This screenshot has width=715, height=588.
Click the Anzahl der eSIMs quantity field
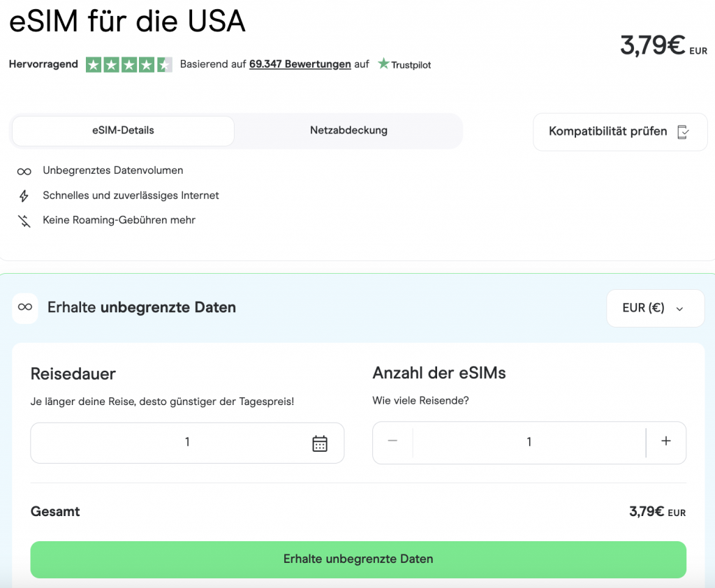tap(529, 442)
